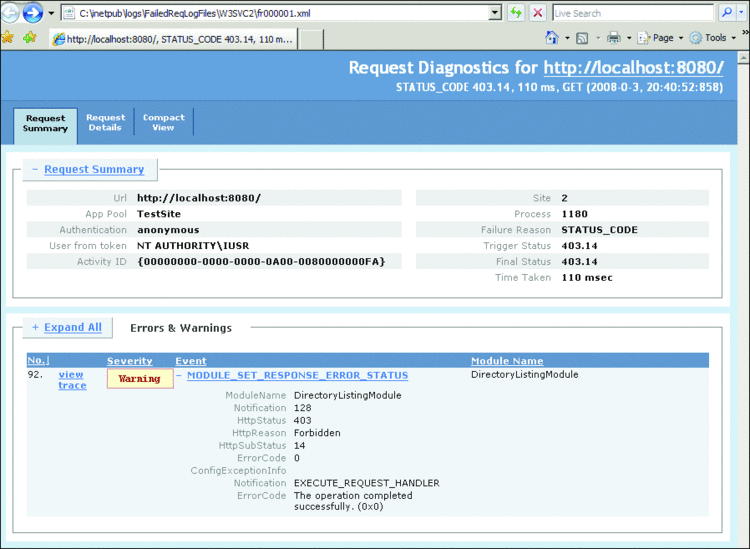The width and height of the screenshot is (750, 549).
Task: Open the Print options dropdown arrow
Action: pos(629,38)
